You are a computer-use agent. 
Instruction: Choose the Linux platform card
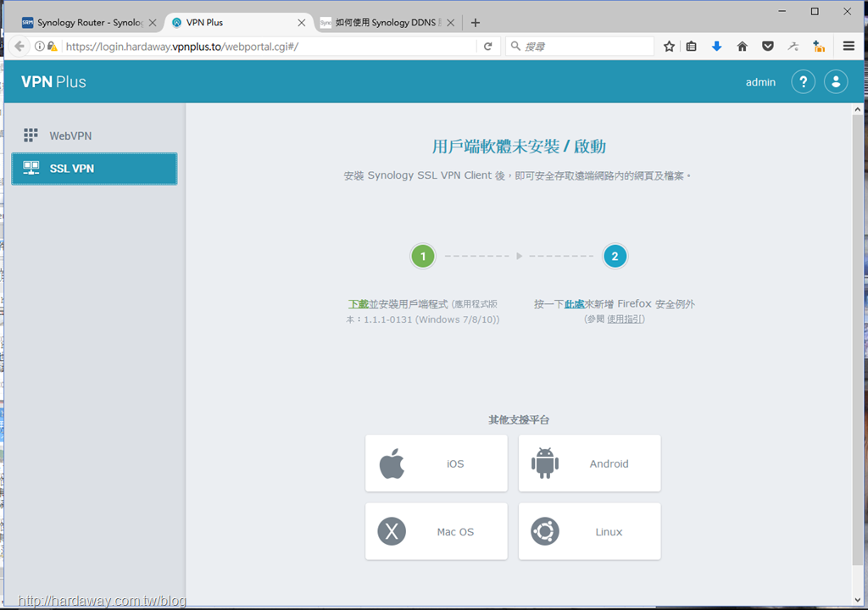[590, 531]
